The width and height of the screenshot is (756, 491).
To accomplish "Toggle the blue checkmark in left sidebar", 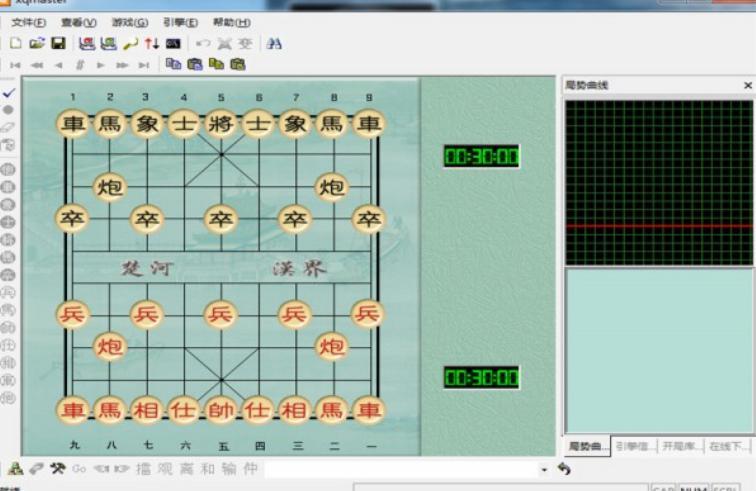I will [8, 92].
